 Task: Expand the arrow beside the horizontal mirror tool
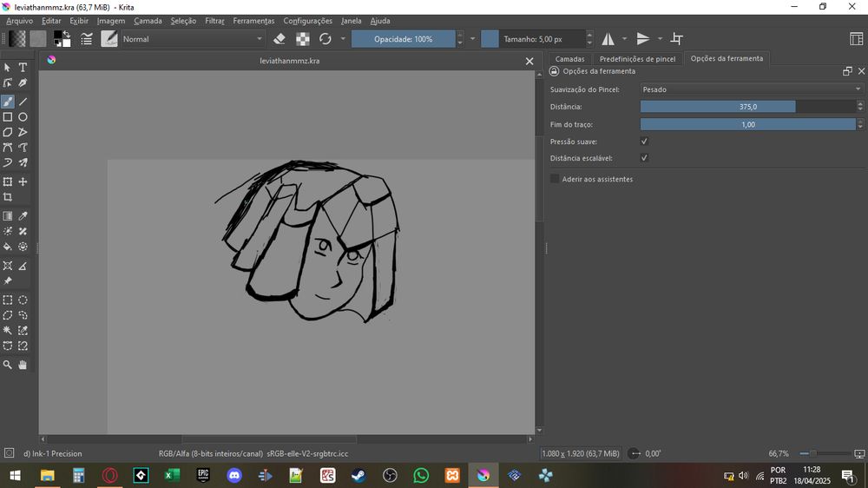(x=624, y=39)
